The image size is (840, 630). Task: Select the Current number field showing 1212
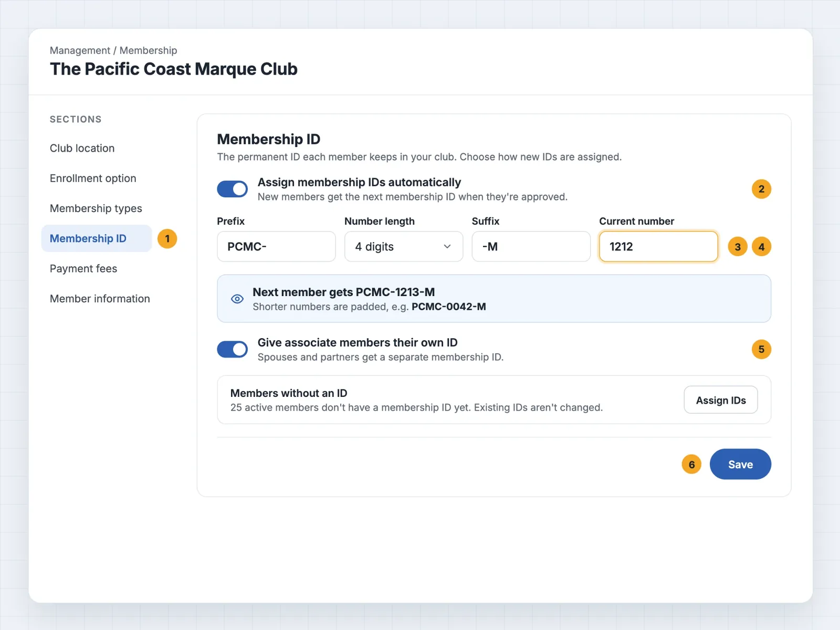tap(658, 246)
